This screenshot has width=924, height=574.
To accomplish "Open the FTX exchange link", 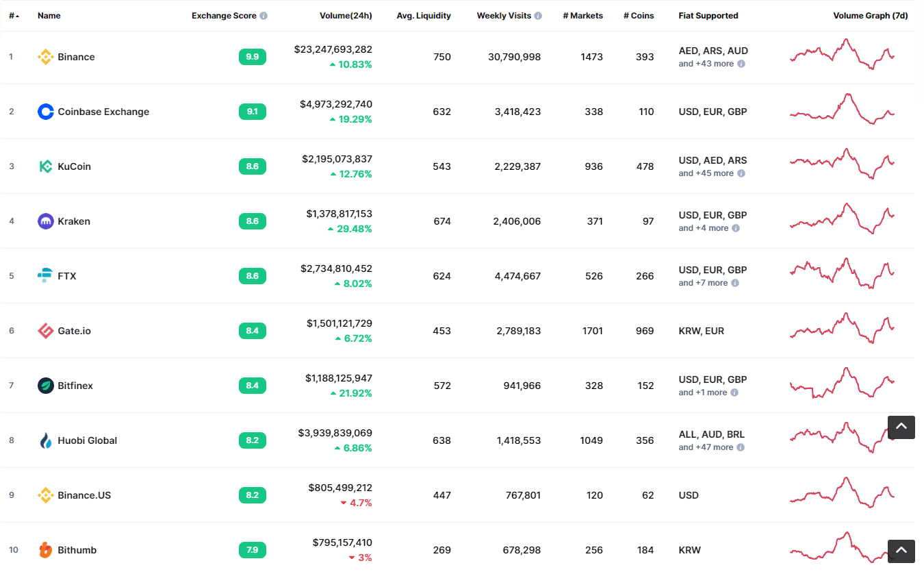I will [x=67, y=276].
